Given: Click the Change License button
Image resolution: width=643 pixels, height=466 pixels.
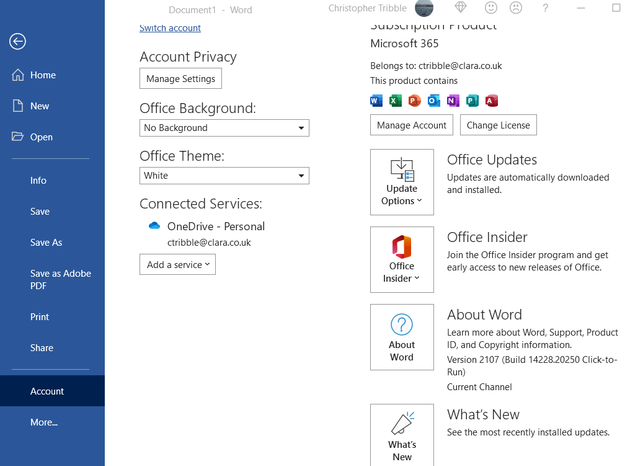Looking at the screenshot, I should tap(498, 125).
